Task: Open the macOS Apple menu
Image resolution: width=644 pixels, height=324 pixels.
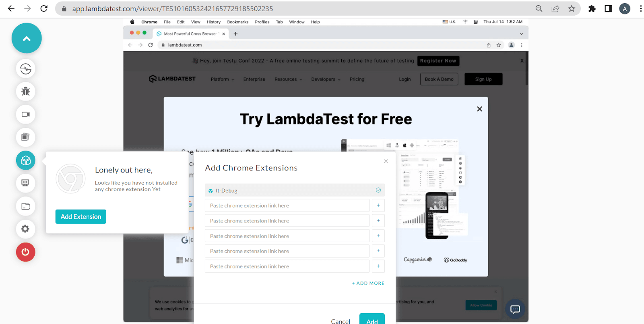Action: tap(132, 22)
